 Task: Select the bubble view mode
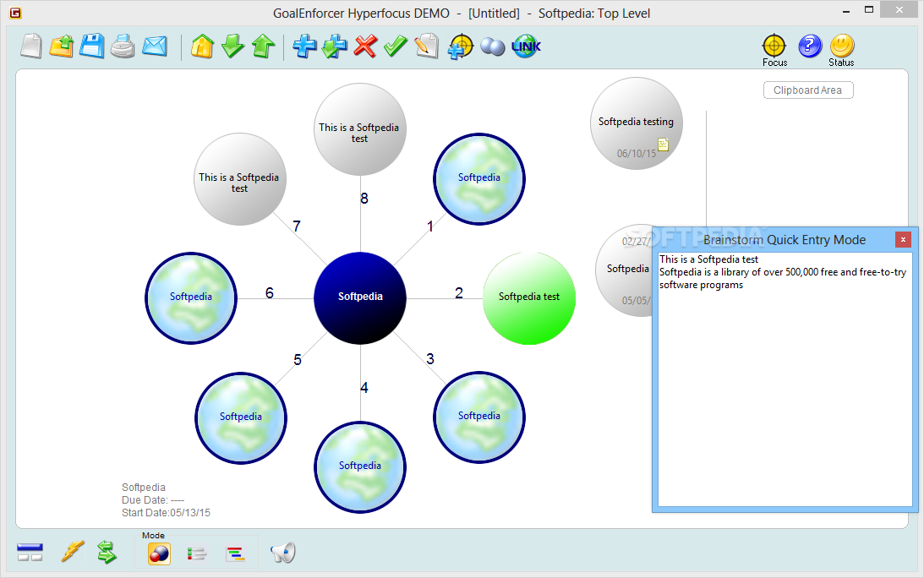click(x=159, y=553)
